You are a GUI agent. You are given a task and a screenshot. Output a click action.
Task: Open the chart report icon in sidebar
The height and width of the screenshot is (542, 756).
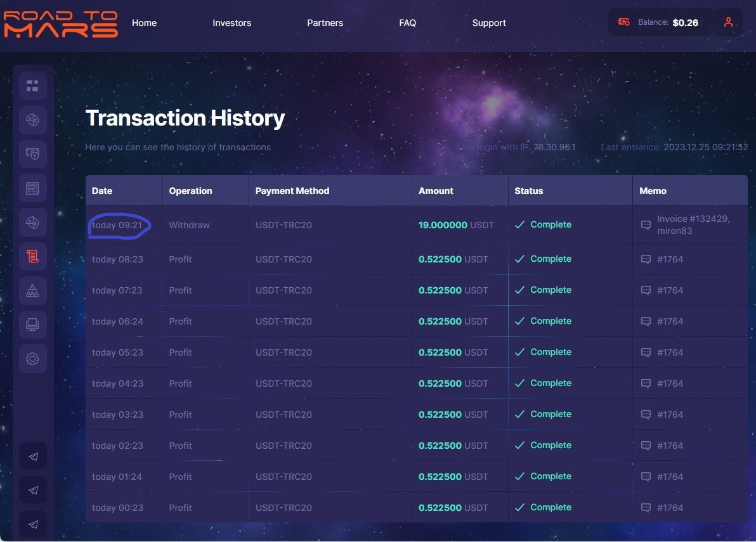[33, 188]
